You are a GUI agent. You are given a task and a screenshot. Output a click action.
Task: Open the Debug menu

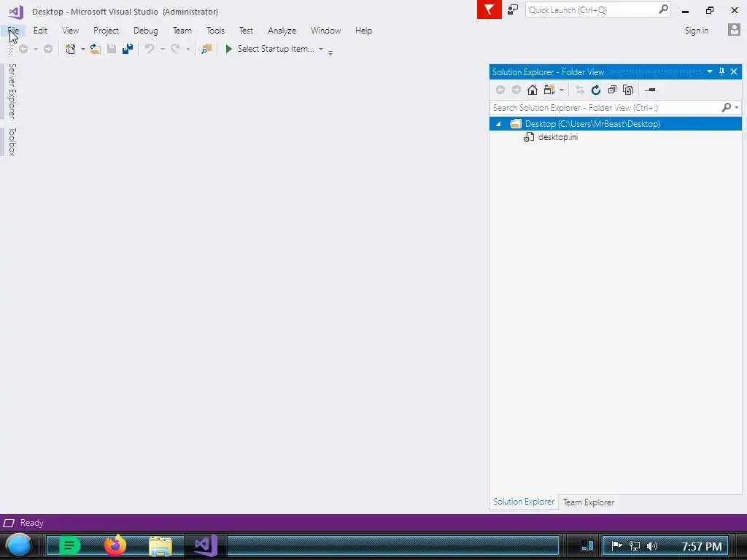[146, 31]
